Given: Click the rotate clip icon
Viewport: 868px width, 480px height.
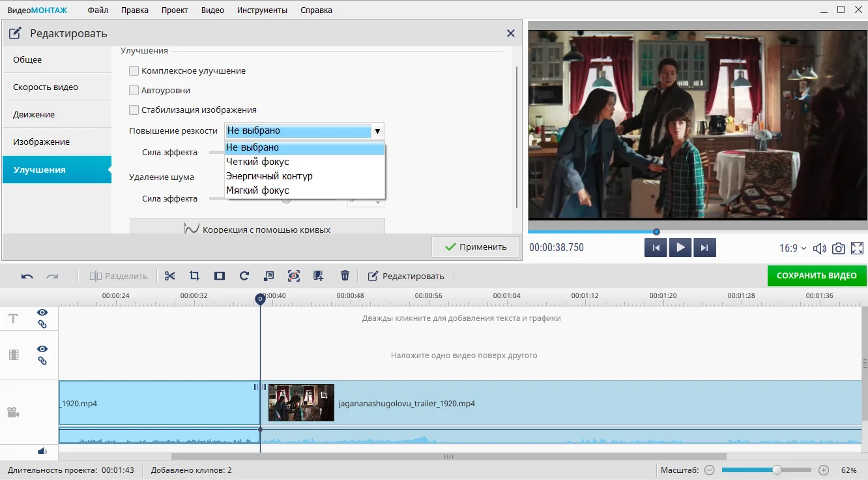Looking at the screenshot, I should [x=244, y=276].
